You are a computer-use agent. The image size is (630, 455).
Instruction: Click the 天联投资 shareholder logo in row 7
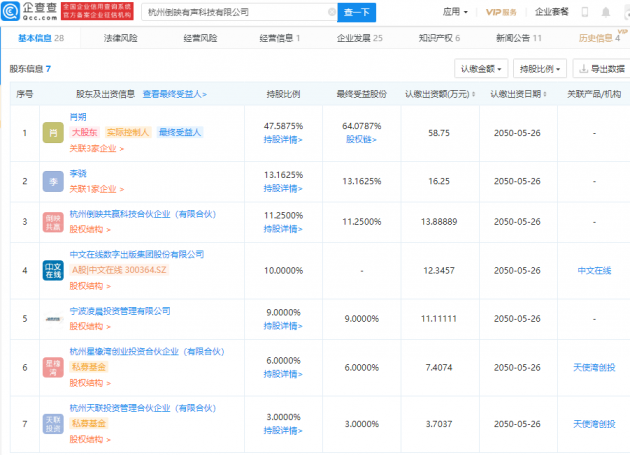click(52, 421)
